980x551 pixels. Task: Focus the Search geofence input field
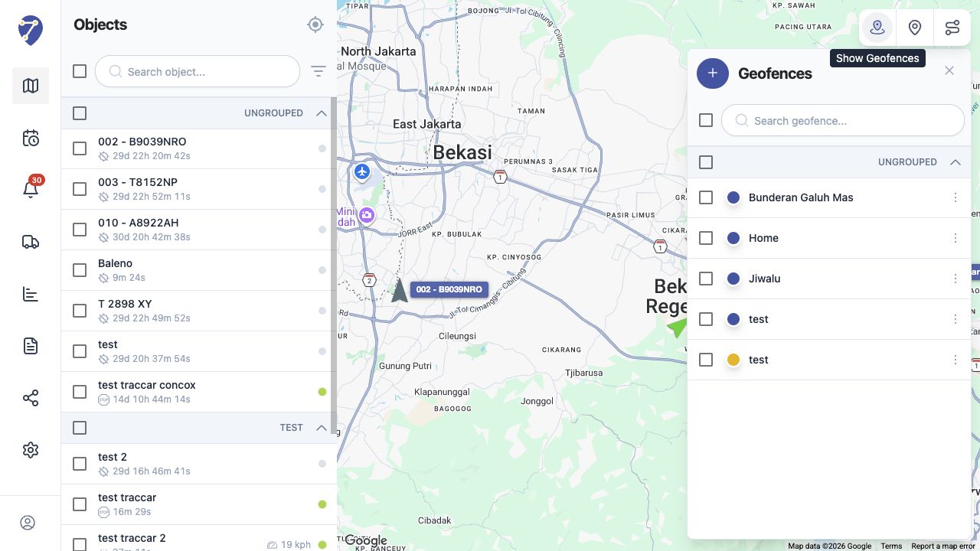(843, 120)
